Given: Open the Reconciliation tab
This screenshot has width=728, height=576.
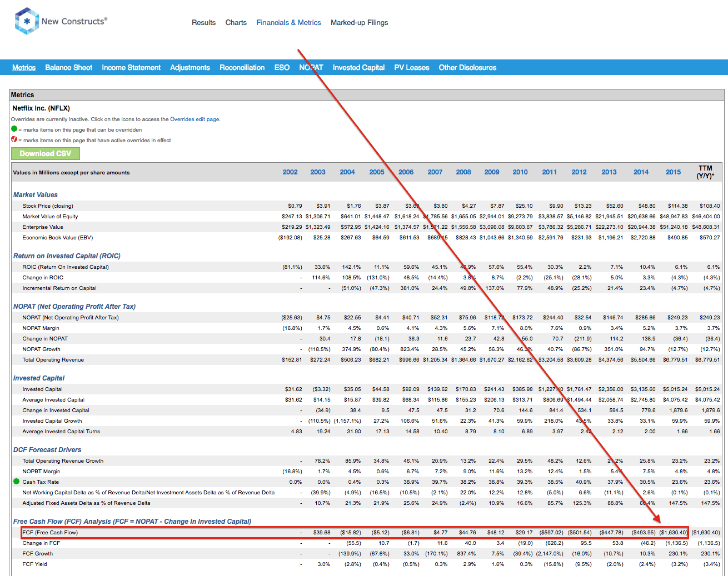Looking at the screenshot, I should [242, 68].
